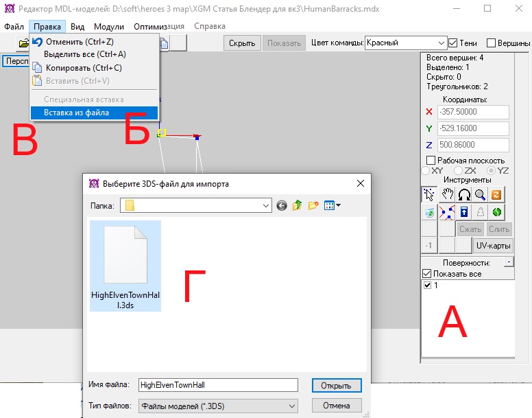Close the 3DS import dialog
Viewport: 532px width, 418px height.
[361, 184]
